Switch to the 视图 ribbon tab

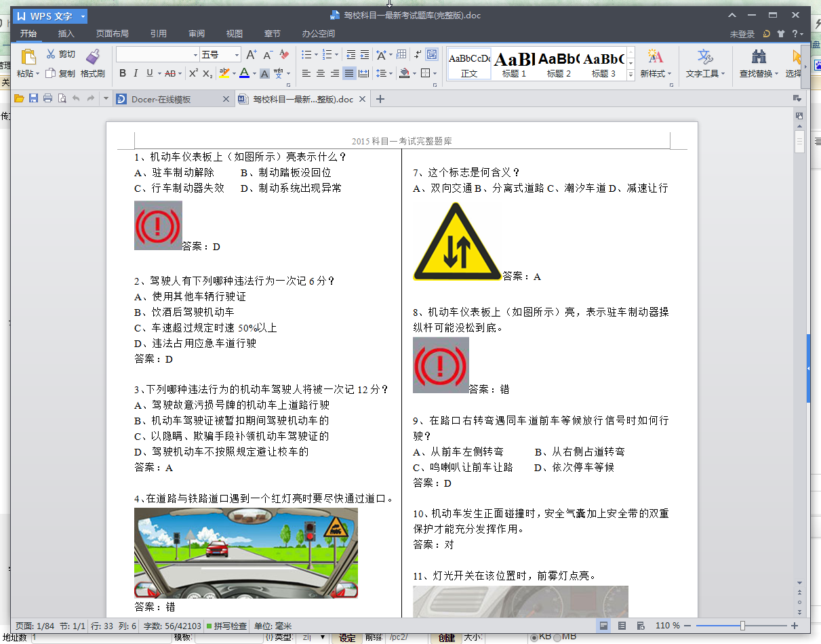coord(235,33)
